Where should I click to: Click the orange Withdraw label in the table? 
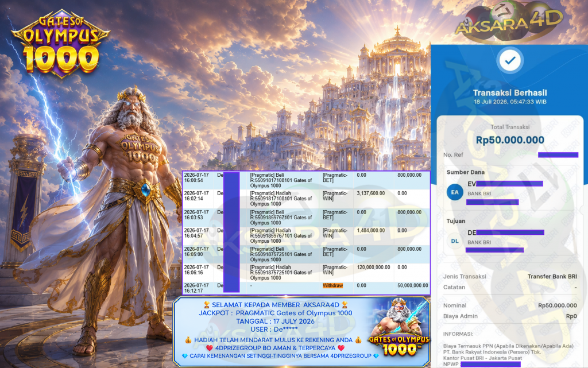click(332, 285)
